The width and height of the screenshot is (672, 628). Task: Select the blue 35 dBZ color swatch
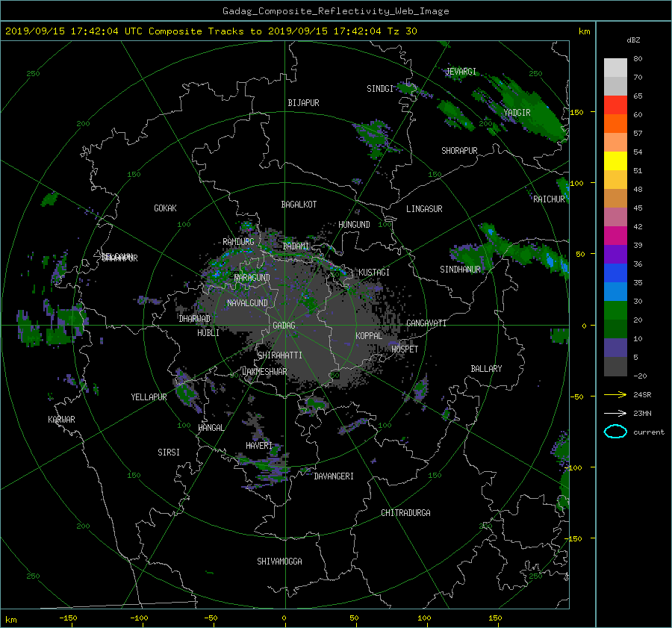point(615,273)
